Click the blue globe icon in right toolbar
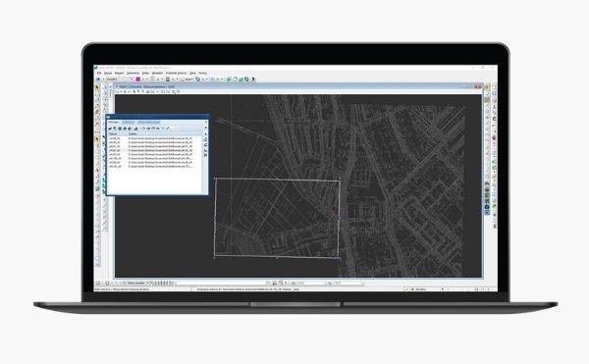The width and height of the screenshot is (589, 364). point(487,207)
